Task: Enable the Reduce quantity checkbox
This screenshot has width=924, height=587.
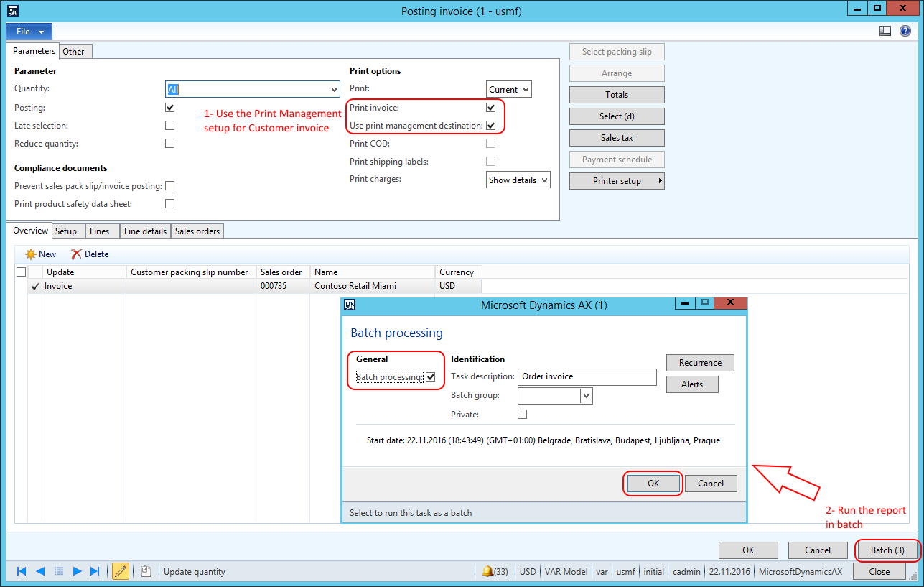Action: (x=169, y=144)
